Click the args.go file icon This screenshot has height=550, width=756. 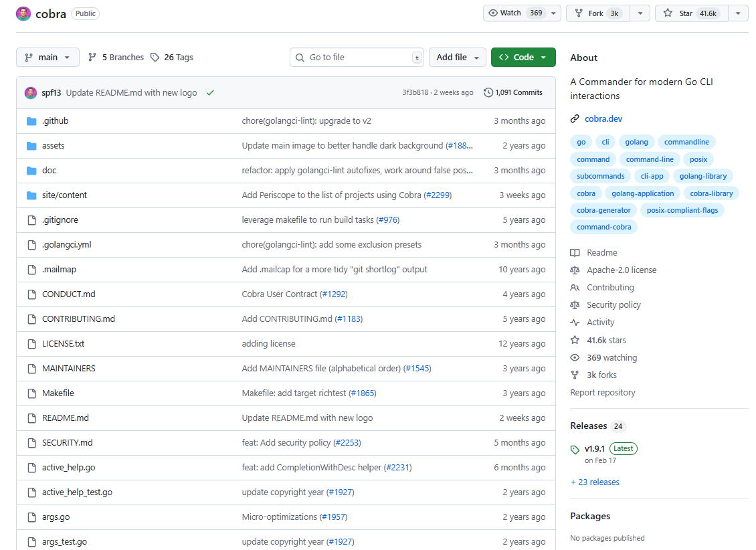(32, 517)
